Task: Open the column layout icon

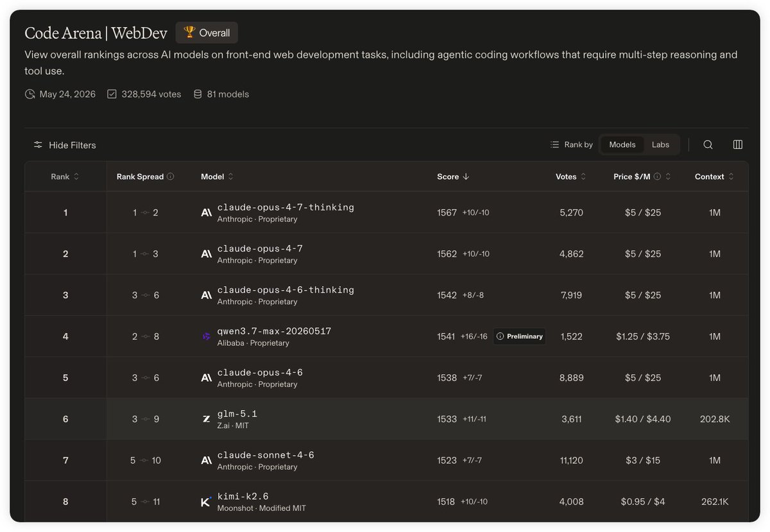Action: click(x=738, y=145)
